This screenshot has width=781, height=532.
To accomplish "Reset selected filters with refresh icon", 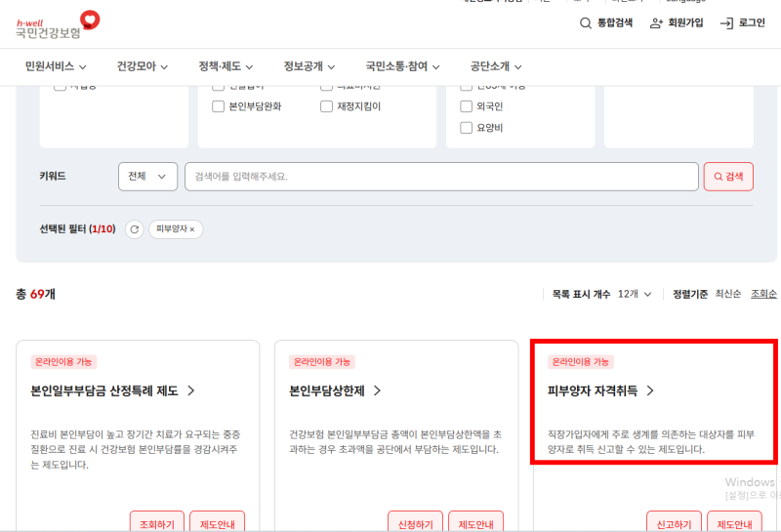I will click(x=135, y=229).
